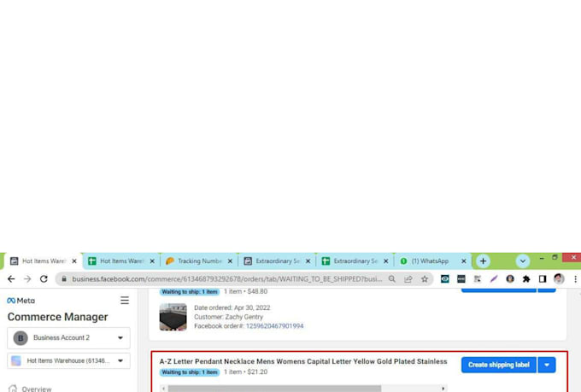
Task: Click the Waiting to ship badge on $48.80 order
Action: (190, 292)
